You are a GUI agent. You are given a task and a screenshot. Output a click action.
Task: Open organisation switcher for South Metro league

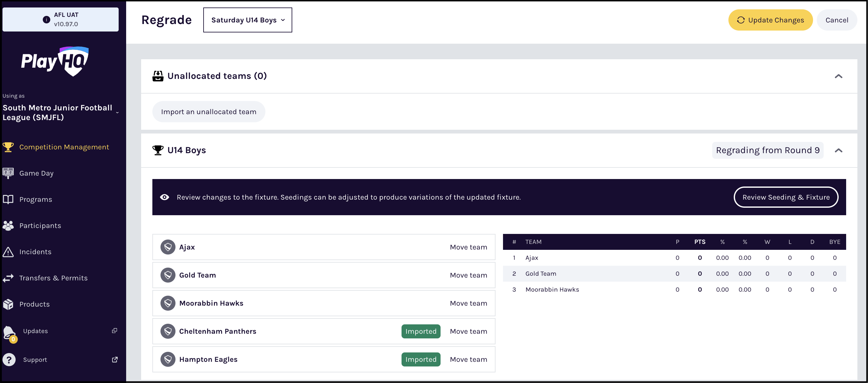tap(117, 113)
